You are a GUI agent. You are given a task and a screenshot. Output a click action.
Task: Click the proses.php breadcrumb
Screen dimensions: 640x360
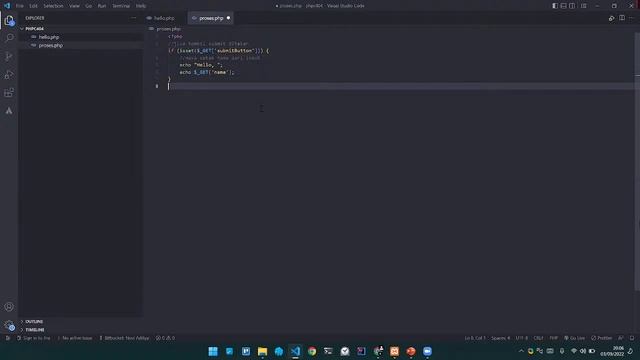[168, 29]
